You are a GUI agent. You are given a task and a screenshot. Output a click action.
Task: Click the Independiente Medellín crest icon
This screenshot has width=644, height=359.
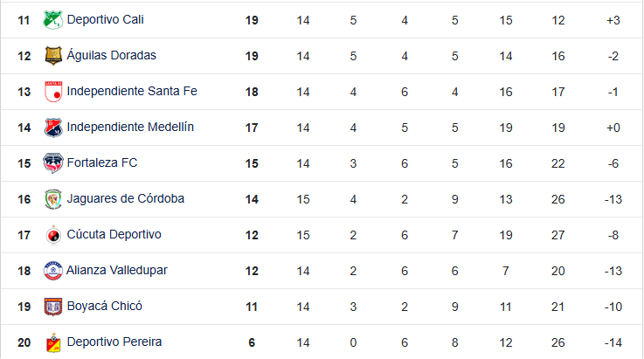pyautogui.click(x=53, y=127)
